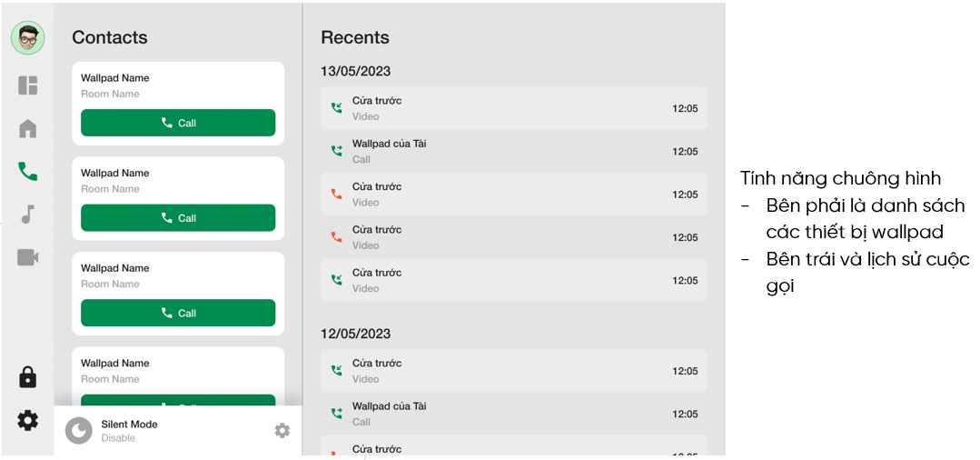Open the dashboard layout icon in sidebar

27,85
